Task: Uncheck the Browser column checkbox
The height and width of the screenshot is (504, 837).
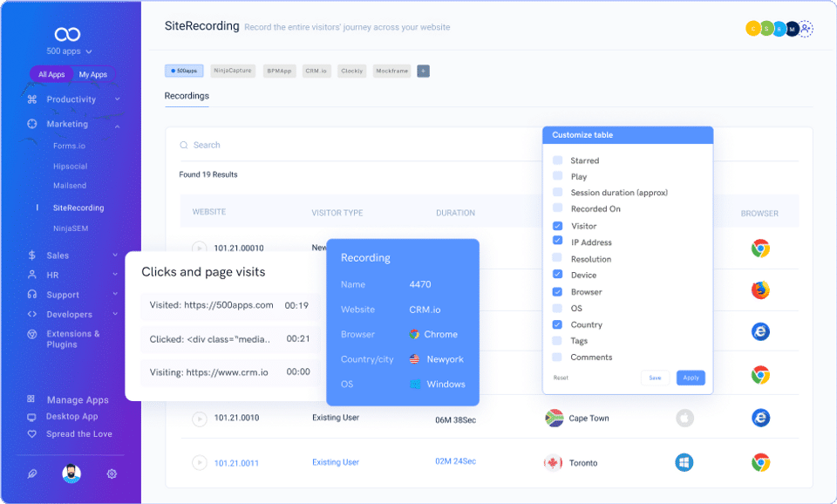Action: tap(557, 291)
